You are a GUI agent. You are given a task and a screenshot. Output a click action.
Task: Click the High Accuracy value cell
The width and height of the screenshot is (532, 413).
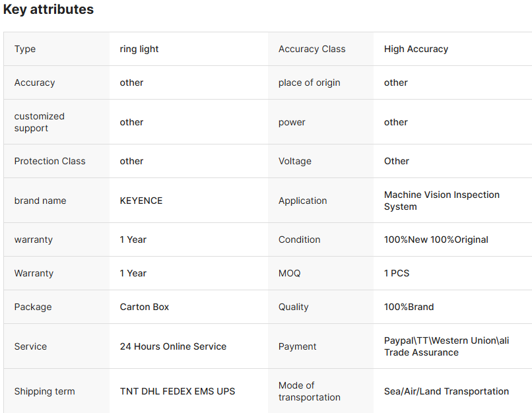pos(416,49)
